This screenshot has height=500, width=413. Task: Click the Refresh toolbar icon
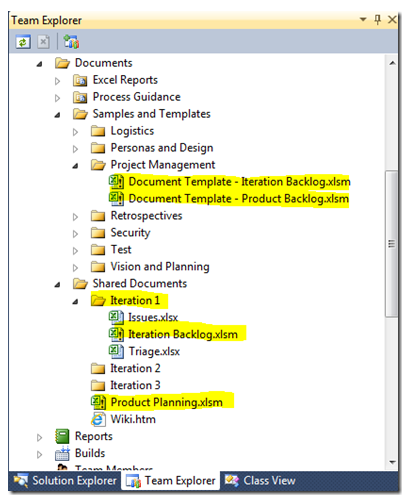pyautogui.click(x=23, y=42)
